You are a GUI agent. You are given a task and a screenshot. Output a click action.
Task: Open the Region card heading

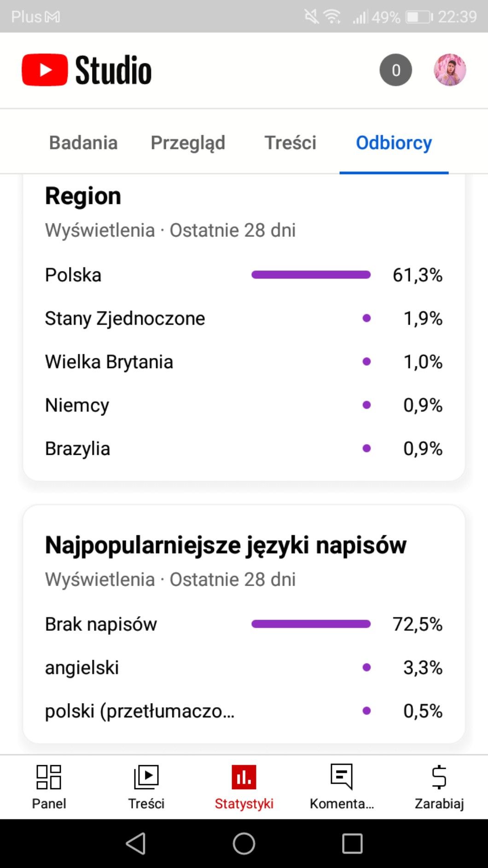click(x=83, y=196)
